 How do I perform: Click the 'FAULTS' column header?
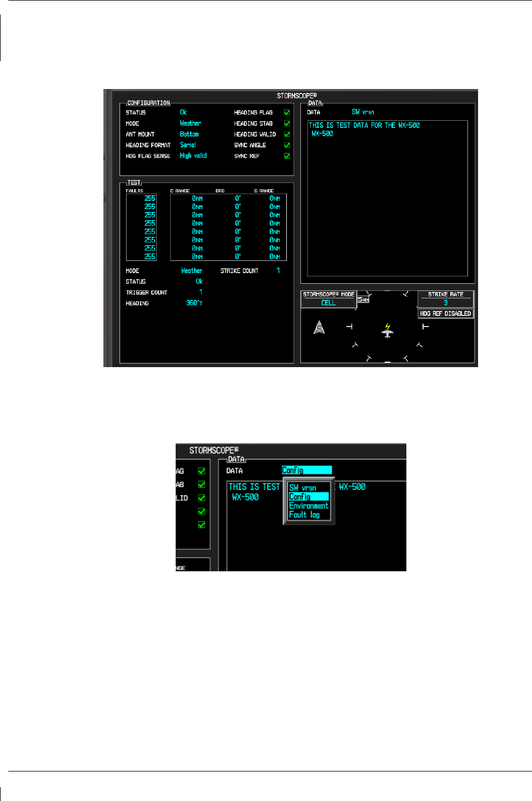pyautogui.click(x=135, y=191)
